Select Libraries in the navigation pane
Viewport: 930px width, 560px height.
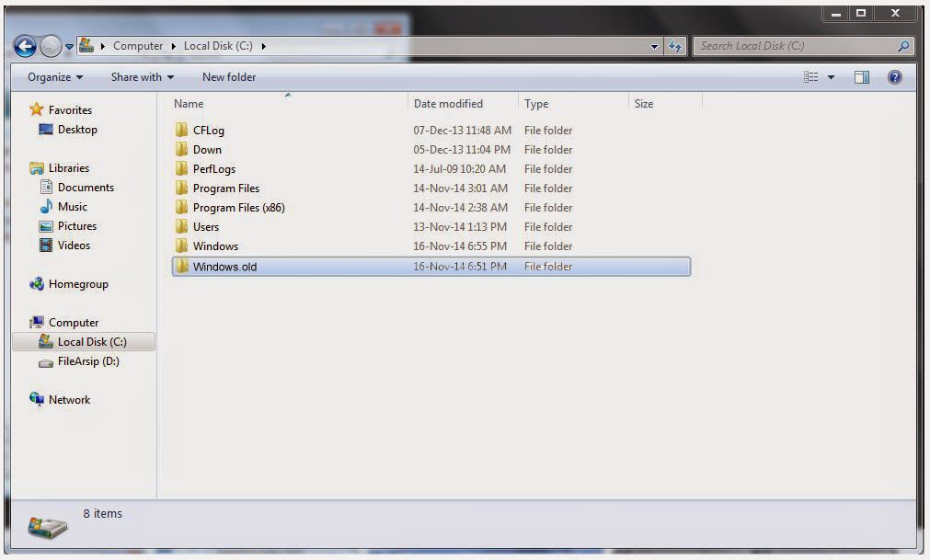coord(69,168)
